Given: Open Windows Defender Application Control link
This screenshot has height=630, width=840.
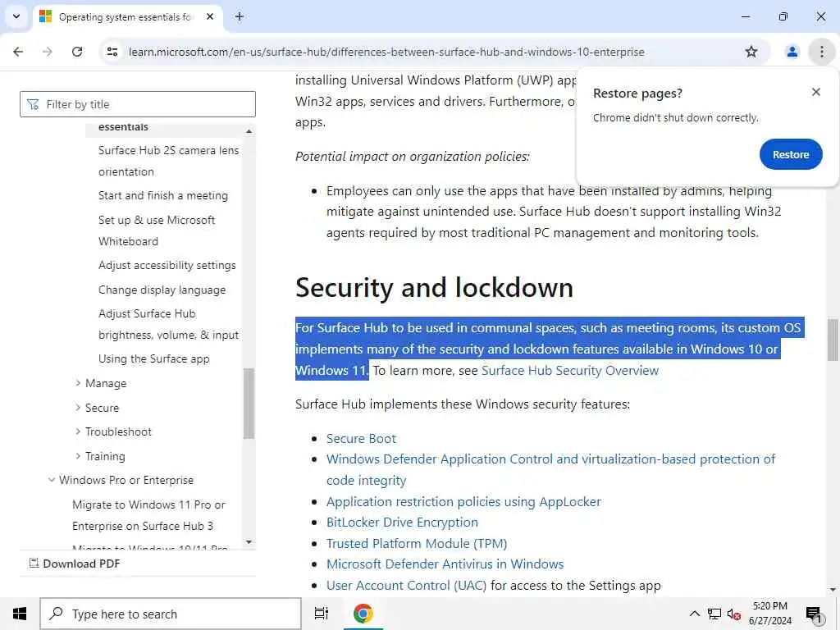Looking at the screenshot, I should click(550, 470).
